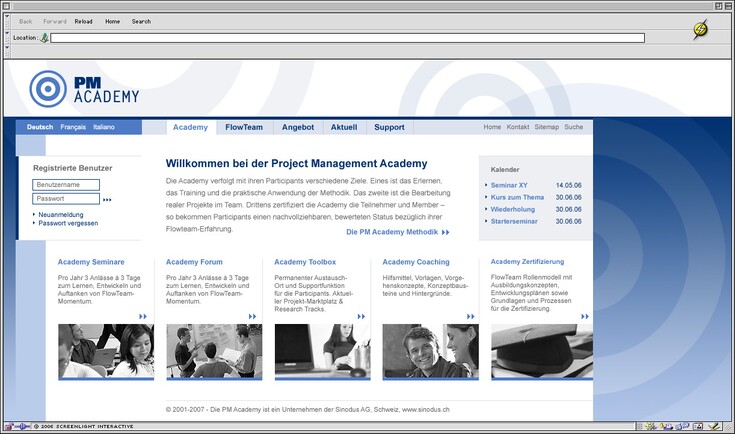Click the Academy Coaching smiling man photo
This screenshot has width=735, height=434.
click(430, 351)
